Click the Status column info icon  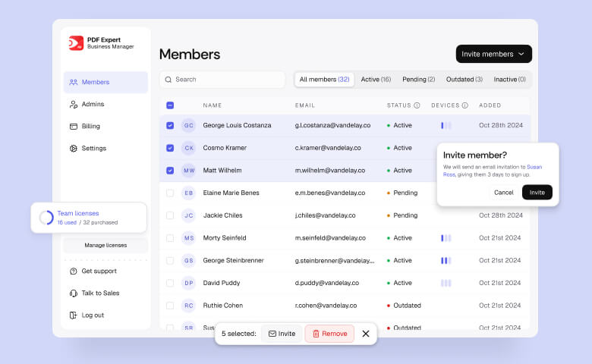(417, 105)
